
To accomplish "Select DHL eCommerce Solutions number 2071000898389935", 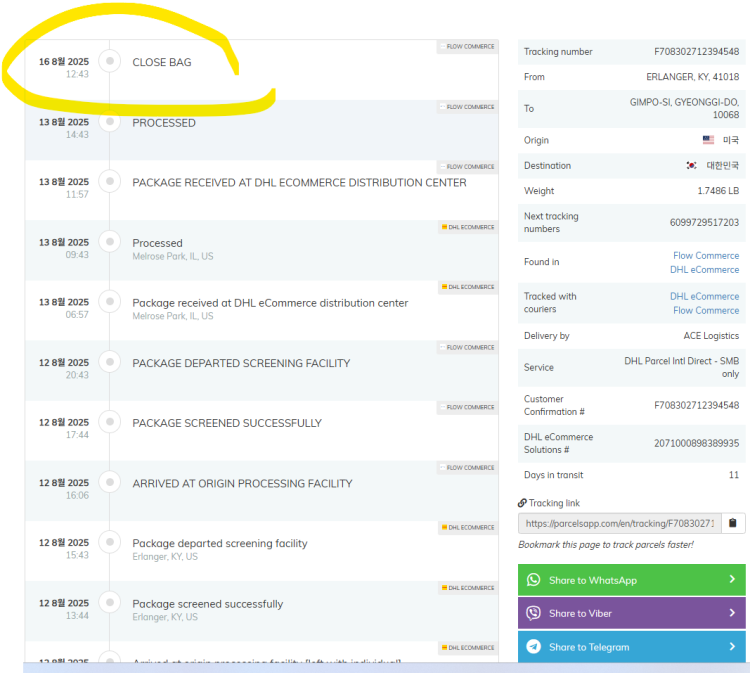I will point(696,443).
